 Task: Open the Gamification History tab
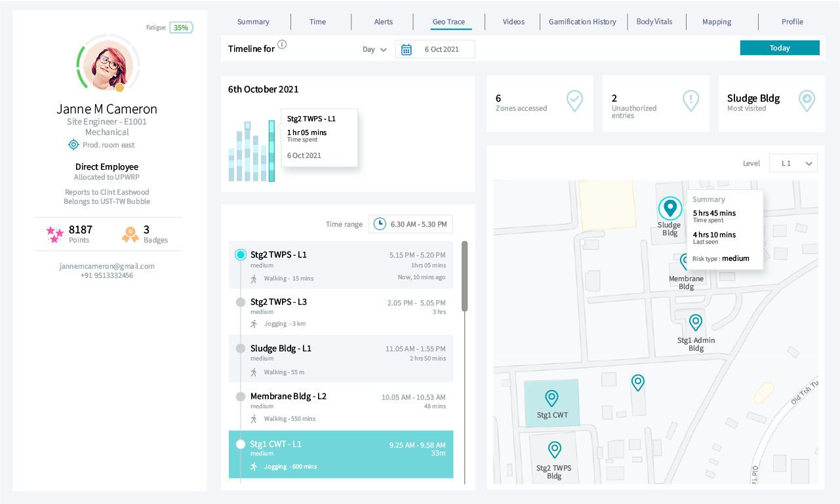(582, 22)
